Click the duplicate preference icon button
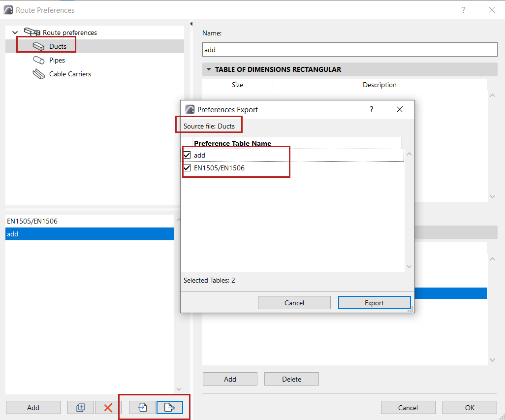Image resolution: width=505 pixels, height=420 pixels. coord(81,408)
